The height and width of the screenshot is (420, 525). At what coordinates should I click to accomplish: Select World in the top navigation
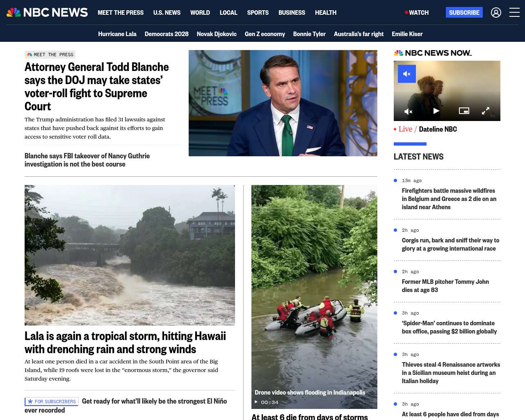[200, 13]
